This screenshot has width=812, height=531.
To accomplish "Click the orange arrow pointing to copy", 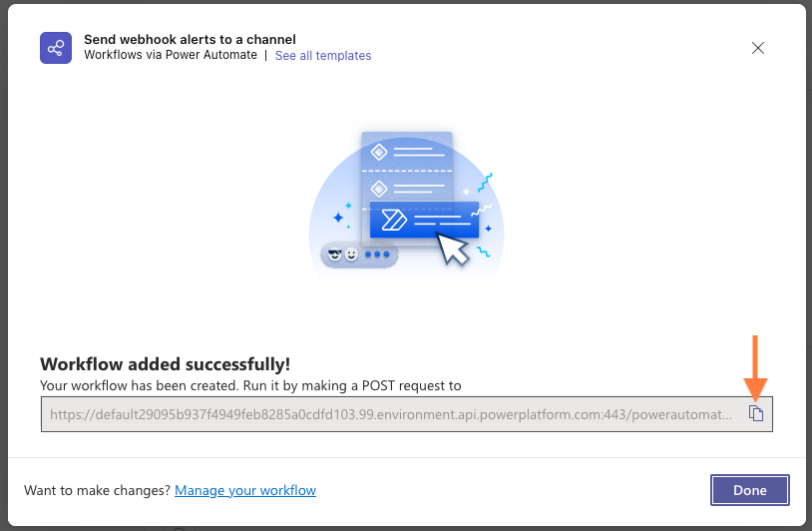I will coord(755,368).
